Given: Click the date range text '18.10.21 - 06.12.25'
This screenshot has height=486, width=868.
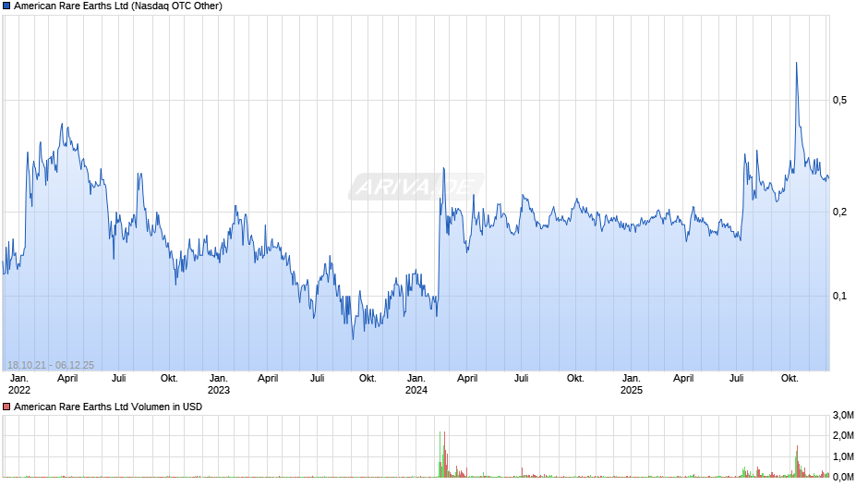Looking at the screenshot, I should click(51, 365).
